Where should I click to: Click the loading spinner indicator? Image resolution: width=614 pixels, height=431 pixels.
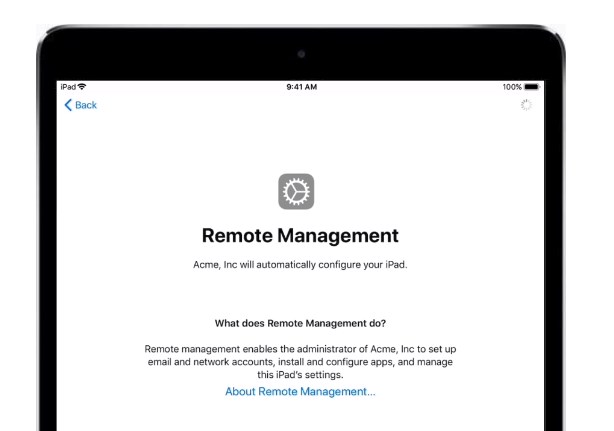pos(526,105)
